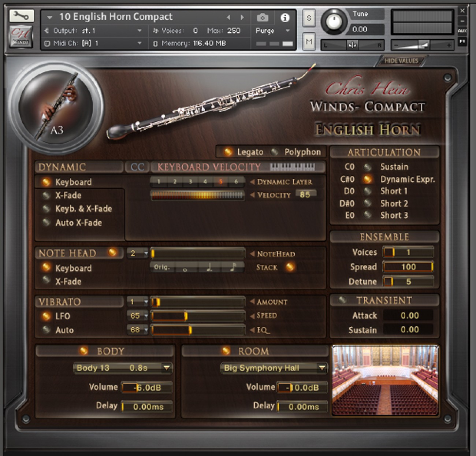
Task: Go to next instrument arrow
Action: coord(242,17)
